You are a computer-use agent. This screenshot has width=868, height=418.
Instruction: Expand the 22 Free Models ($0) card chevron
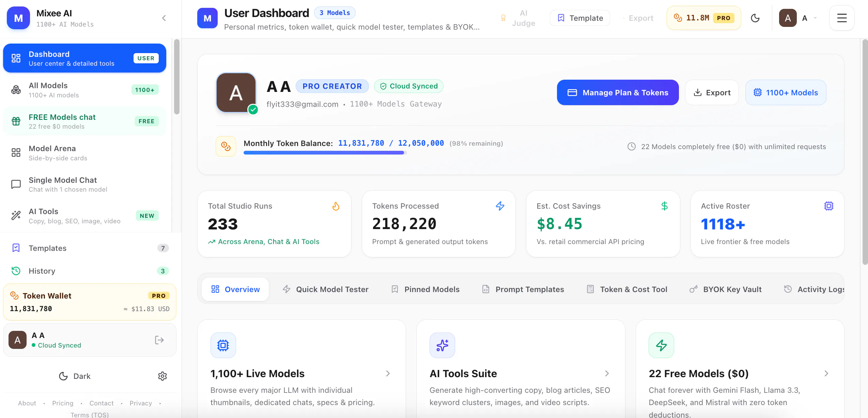coord(826,373)
